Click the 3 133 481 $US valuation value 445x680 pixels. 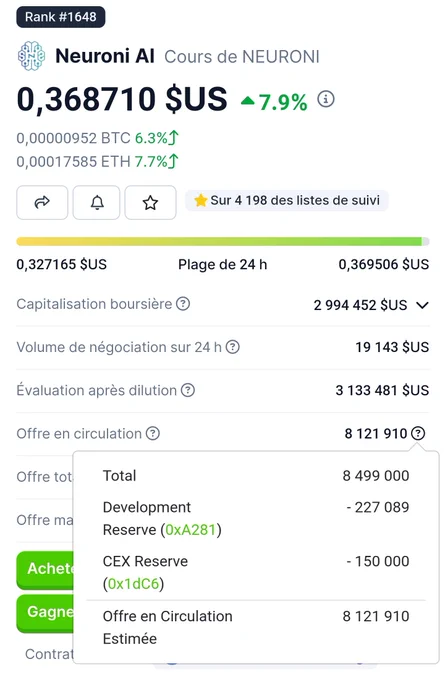click(382, 390)
